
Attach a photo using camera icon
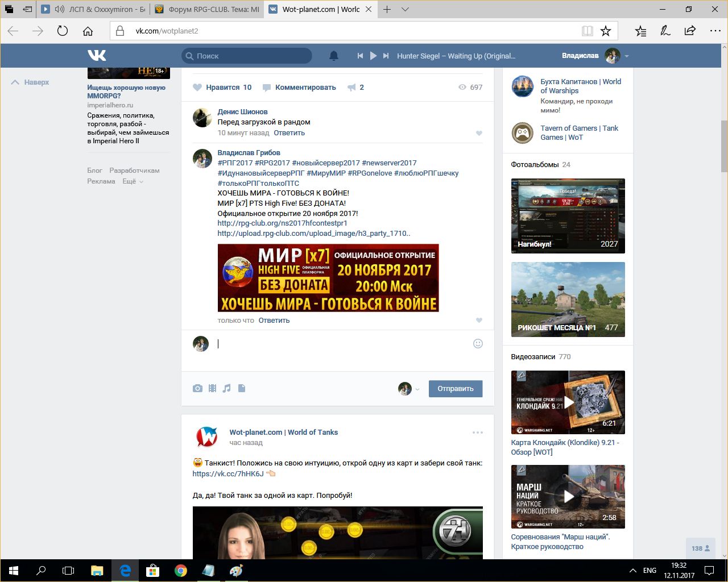[x=197, y=389]
